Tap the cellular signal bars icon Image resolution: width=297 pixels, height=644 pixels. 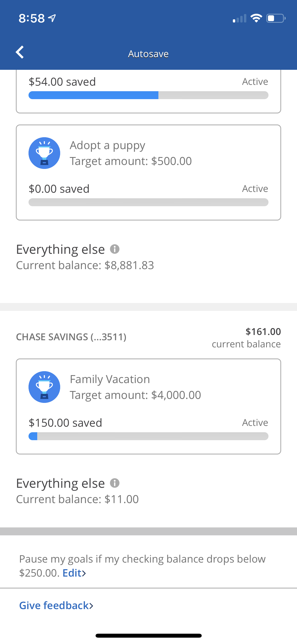click(239, 19)
